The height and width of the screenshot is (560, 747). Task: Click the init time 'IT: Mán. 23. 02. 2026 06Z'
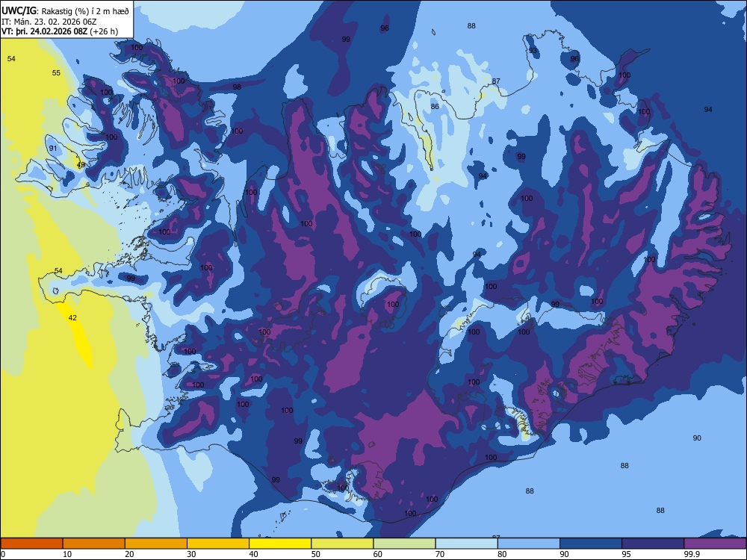[x=49, y=22]
